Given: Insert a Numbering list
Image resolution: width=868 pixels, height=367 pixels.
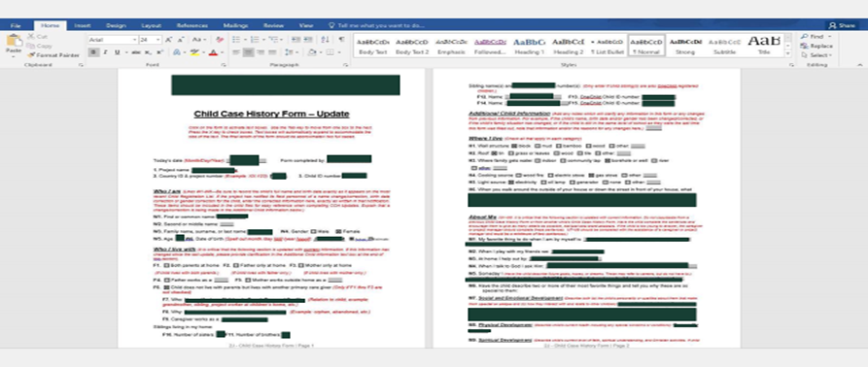Looking at the screenshot, I should pos(254,40).
